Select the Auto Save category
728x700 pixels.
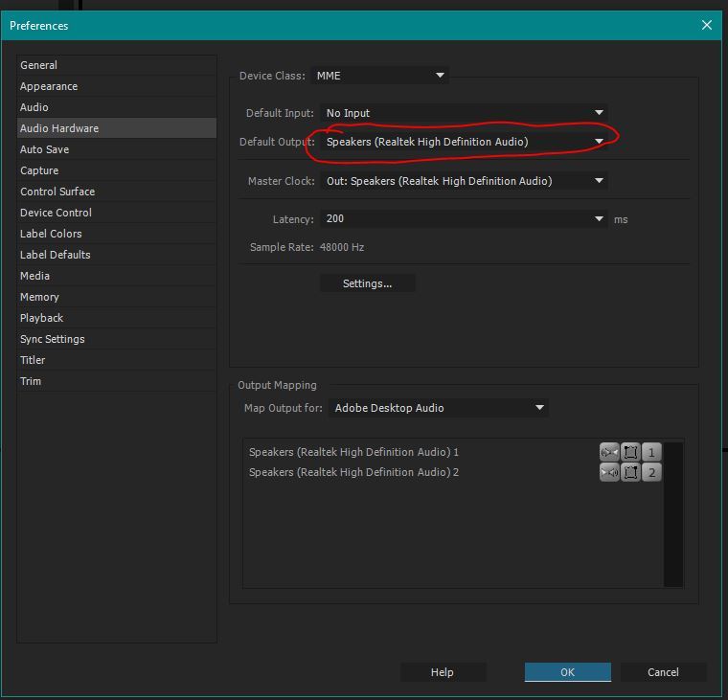[x=117, y=149]
